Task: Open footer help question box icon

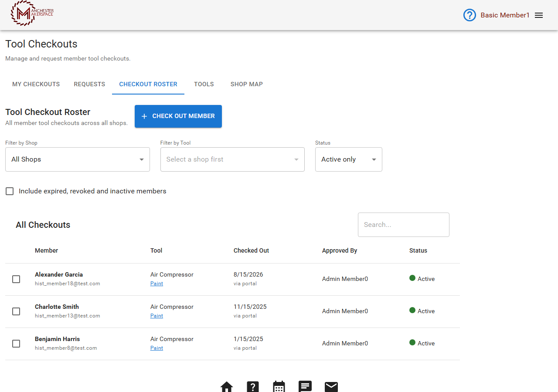Action: 253,387
